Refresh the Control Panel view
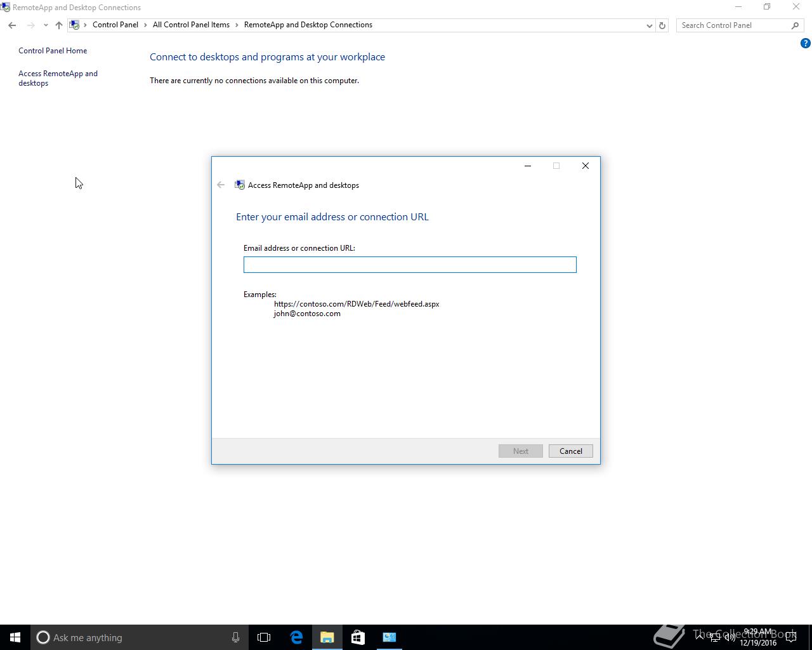The image size is (812, 650). pos(662,25)
